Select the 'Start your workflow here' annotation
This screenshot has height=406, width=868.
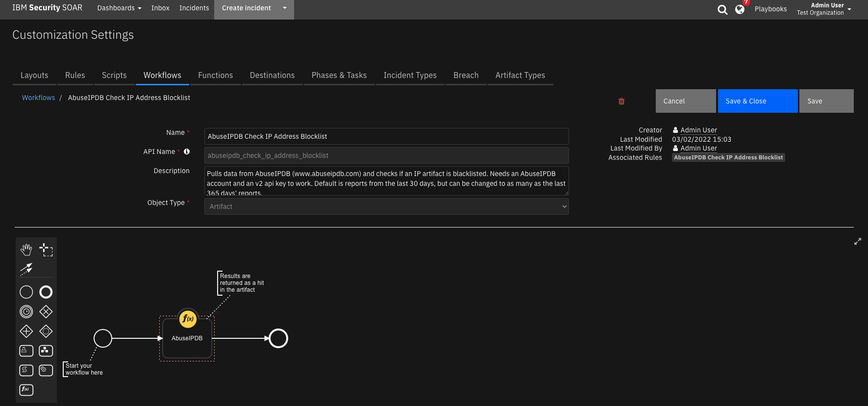83,369
